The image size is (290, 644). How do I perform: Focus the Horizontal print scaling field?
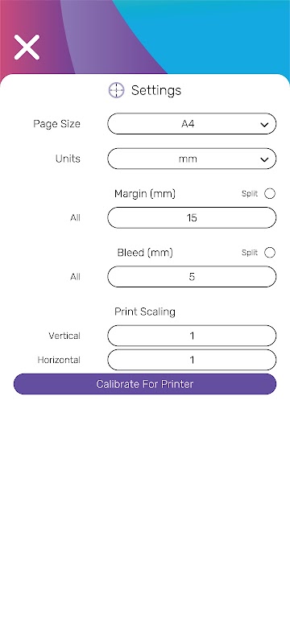[x=192, y=360]
